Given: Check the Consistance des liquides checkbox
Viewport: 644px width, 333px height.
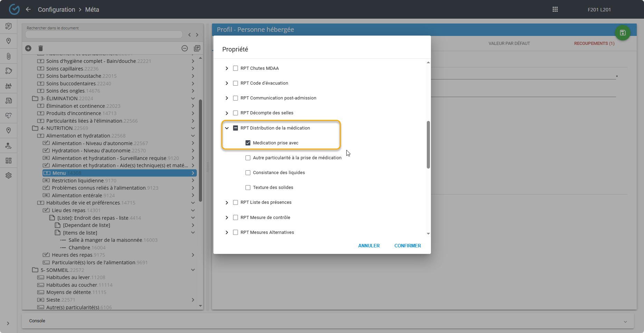Looking at the screenshot, I should coord(248,173).
